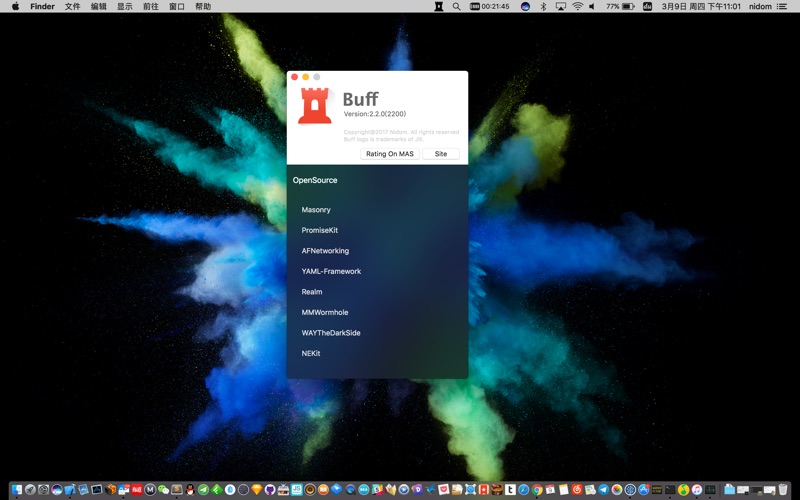The image size is (800, 500).
Task: Open Google Chrome from the Dock
Action: (537, 490)
